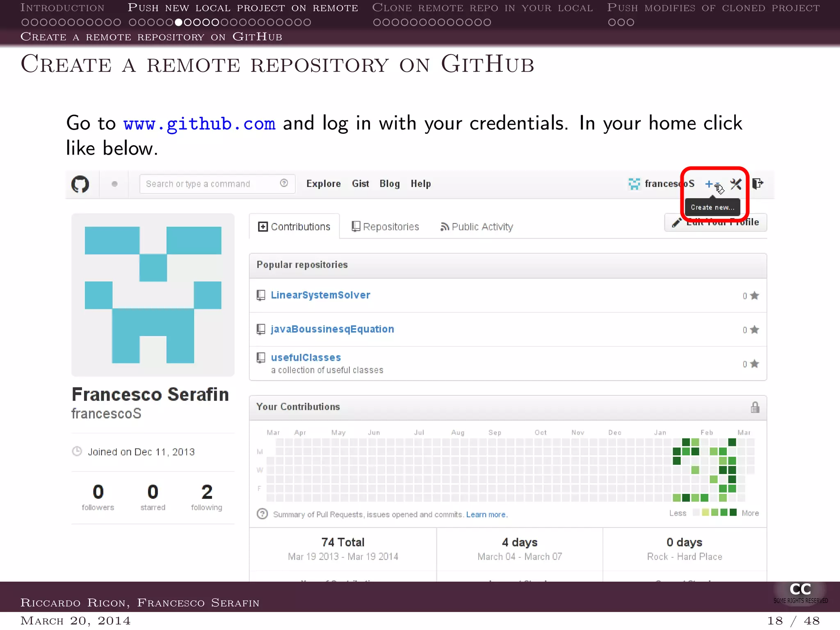Image resolution: width=840 pixels, height=630 pixels.
Task: Click the francescoS avatar in header
Action: coord(634,184)
